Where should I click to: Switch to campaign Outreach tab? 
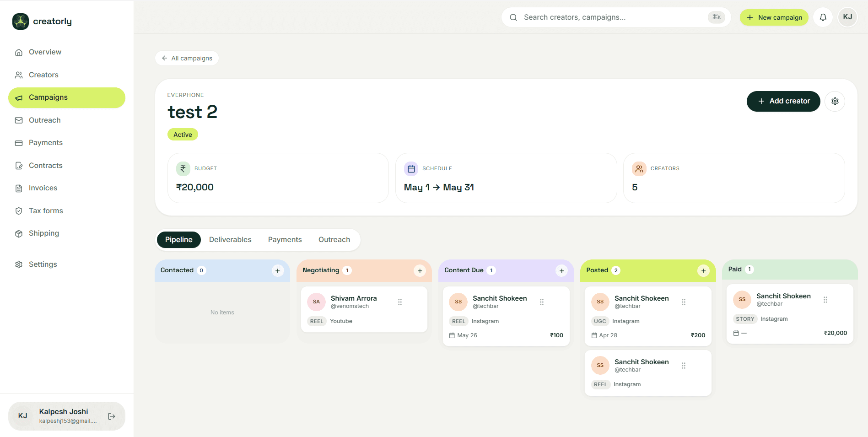point(334,240)
